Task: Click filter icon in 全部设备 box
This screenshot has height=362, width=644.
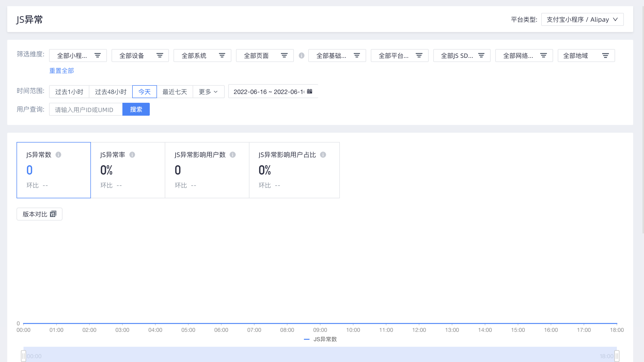Action: pos(160,56)
